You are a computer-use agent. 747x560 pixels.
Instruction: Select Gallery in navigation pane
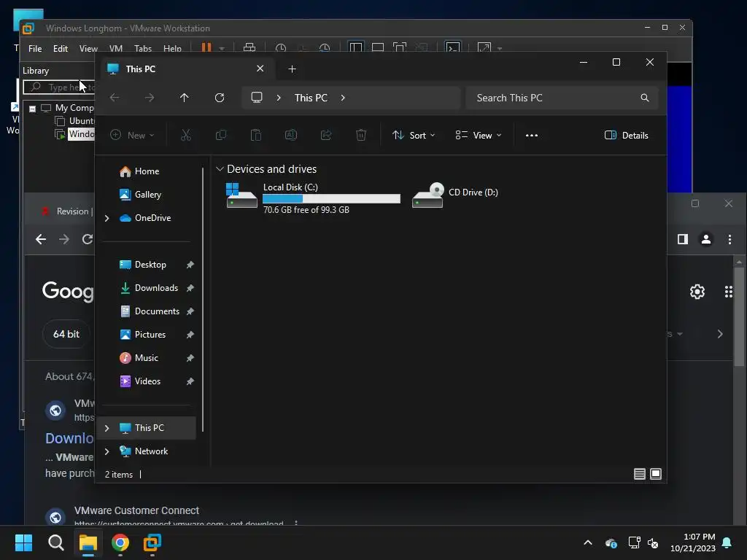coord(149,195)
